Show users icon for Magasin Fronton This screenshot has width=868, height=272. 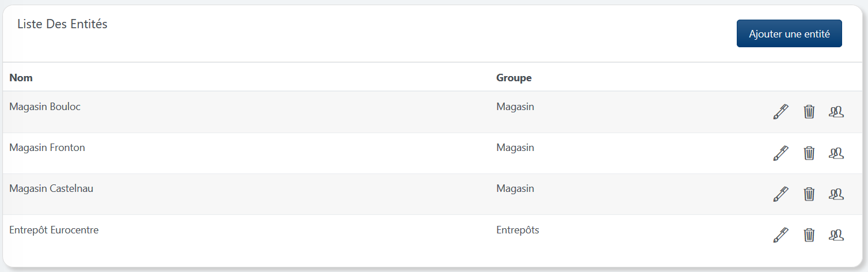[x=836, y=153]
